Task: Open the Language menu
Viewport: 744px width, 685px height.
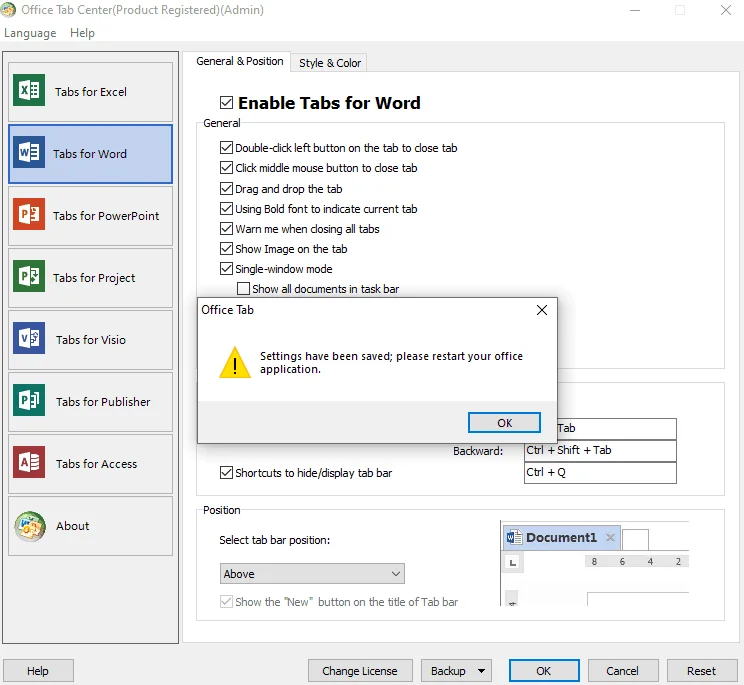Action: tap(30, 33)
